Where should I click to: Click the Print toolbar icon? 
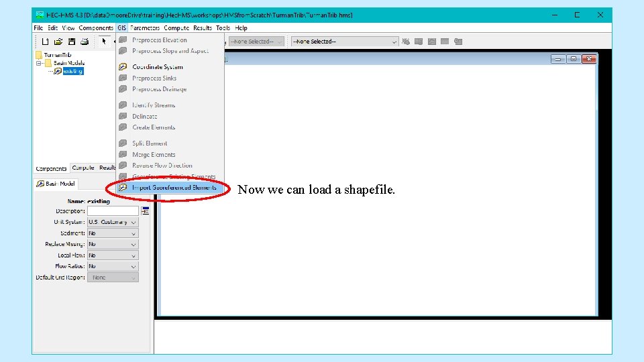pos(85,42)
